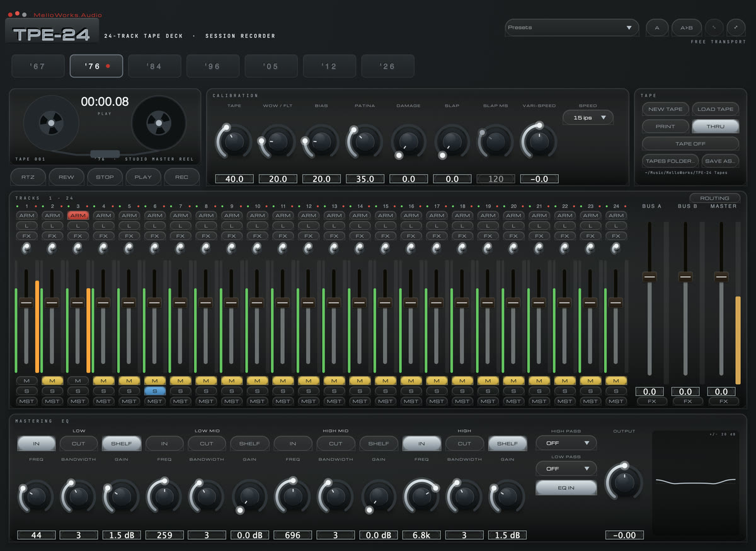This screenshot has height=551, width=756.
Task: Enable the PRINT mode button
Action: 665,127
